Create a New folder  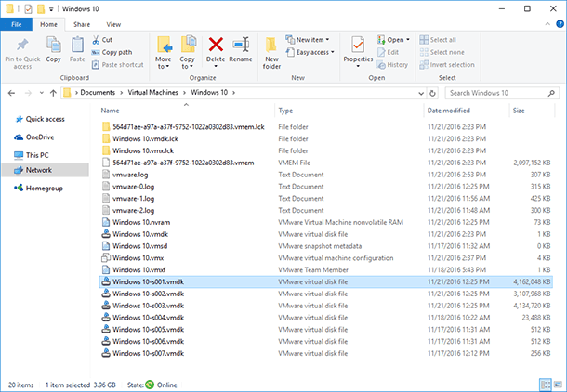[271, 52]
